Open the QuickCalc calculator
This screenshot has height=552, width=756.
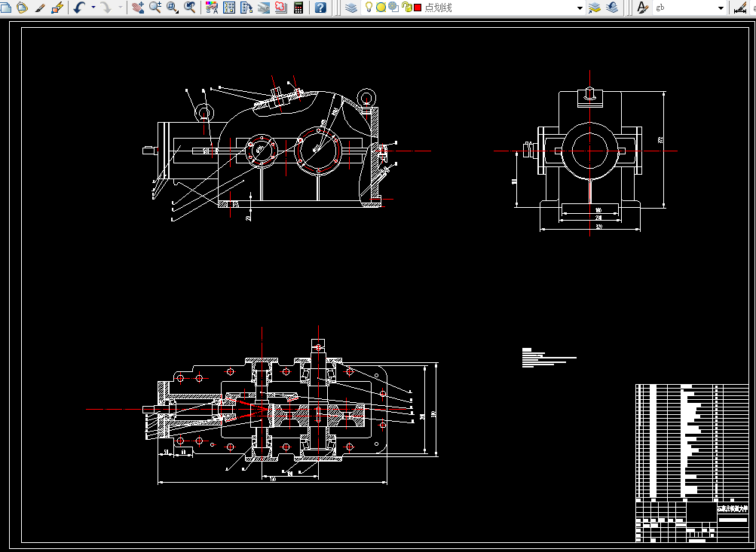click(x=298, y=8)
